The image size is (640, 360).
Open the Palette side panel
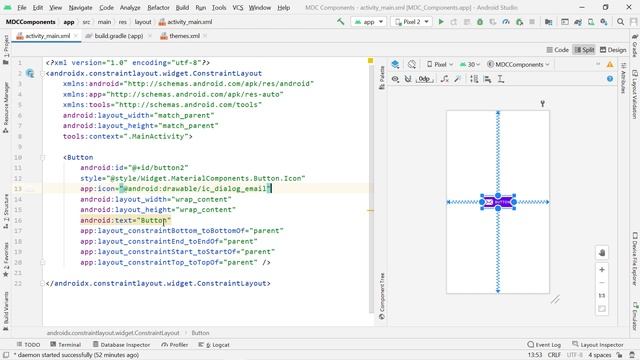(382, 78)
